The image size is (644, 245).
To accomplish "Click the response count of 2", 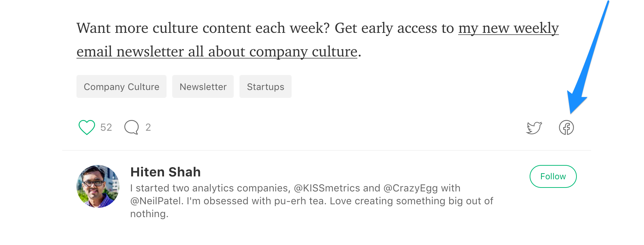I will click(148, 127).
